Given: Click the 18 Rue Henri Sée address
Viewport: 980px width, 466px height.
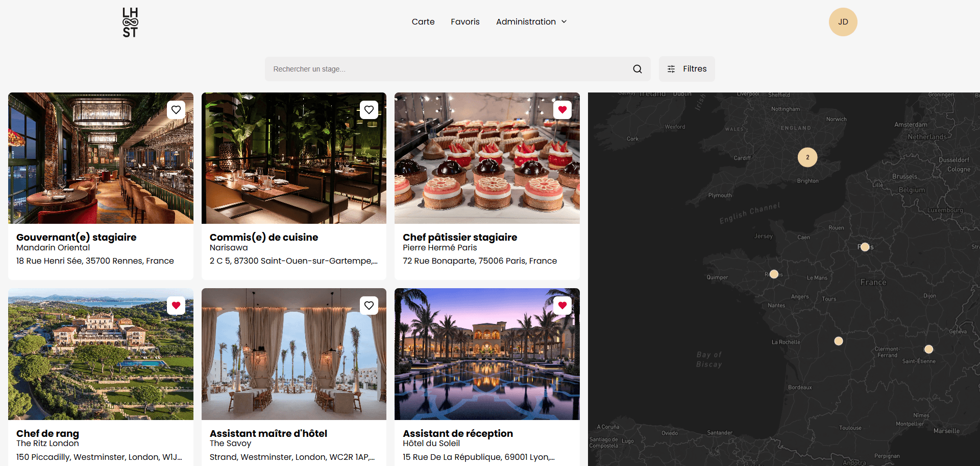Looking at the screenshot, I should click(x=95, y=261).
